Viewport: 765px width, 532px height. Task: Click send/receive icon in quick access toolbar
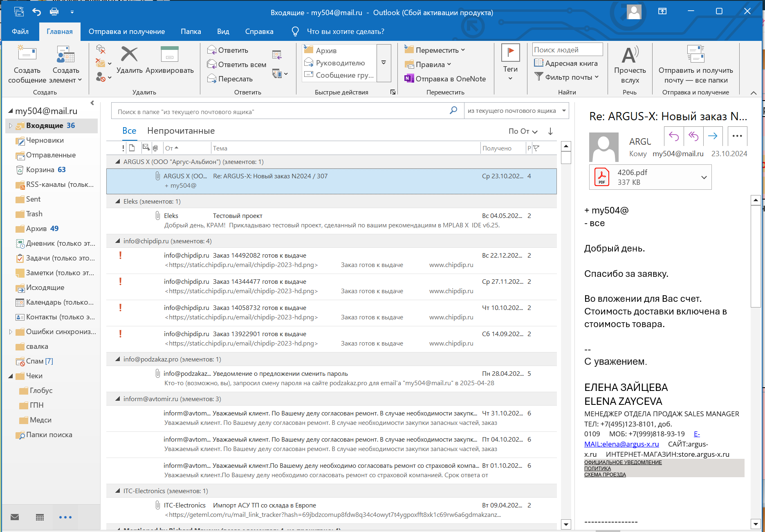click(19, 12)
